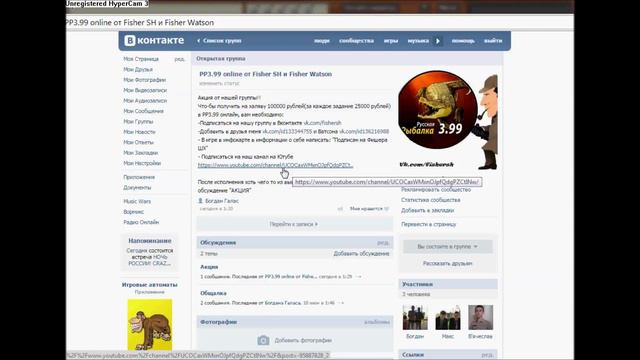Viewport: 640px width, 360px height.
Task: Open 'Мои Группы' in sidebar
Action: tap(138, 122)
